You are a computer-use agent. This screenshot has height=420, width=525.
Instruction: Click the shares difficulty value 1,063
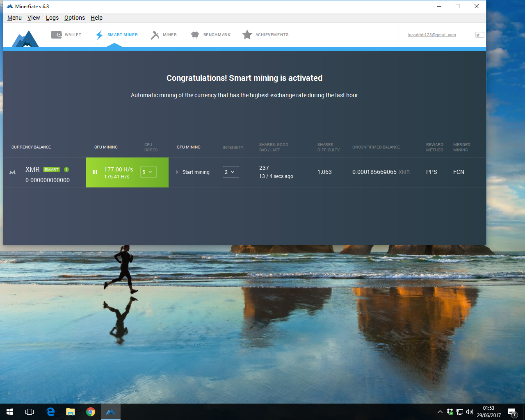point(324,172)
